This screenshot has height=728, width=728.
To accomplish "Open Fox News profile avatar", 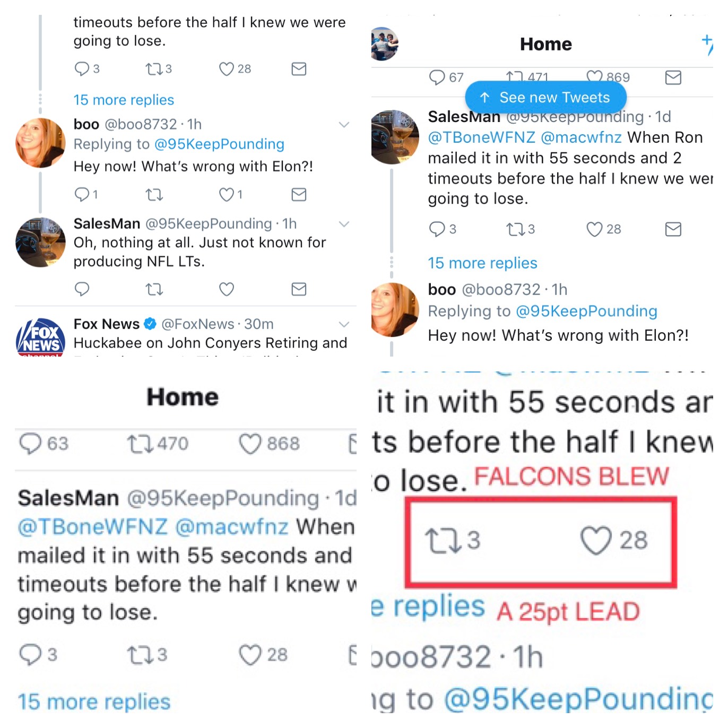I will tap(41, 336).
